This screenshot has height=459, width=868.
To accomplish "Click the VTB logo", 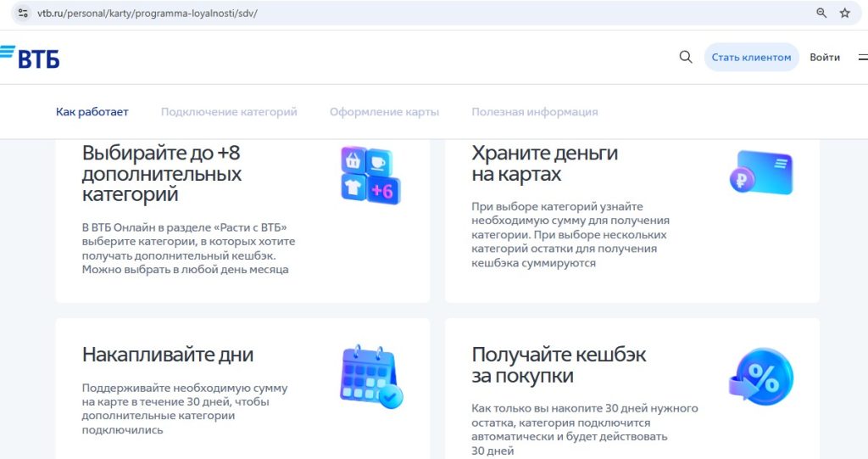I will tap(30, 57).
